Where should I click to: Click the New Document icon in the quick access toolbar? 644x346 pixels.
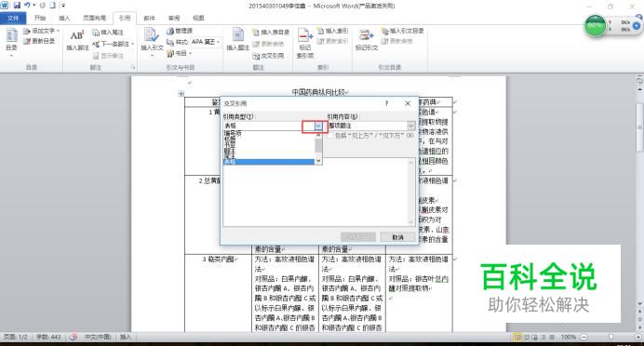(52, 6)
